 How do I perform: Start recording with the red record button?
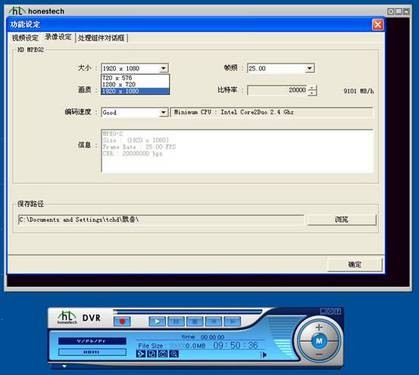point(122,321)
